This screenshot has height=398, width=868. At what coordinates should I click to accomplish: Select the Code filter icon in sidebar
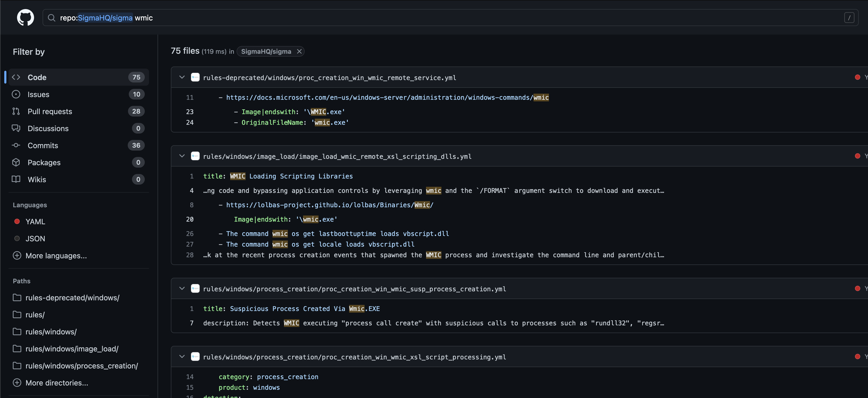point(16,77)
